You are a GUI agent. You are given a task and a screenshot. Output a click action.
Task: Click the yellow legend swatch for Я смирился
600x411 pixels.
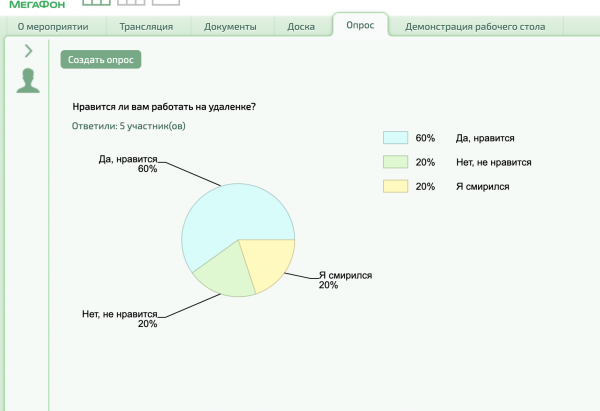click(395, 186)
